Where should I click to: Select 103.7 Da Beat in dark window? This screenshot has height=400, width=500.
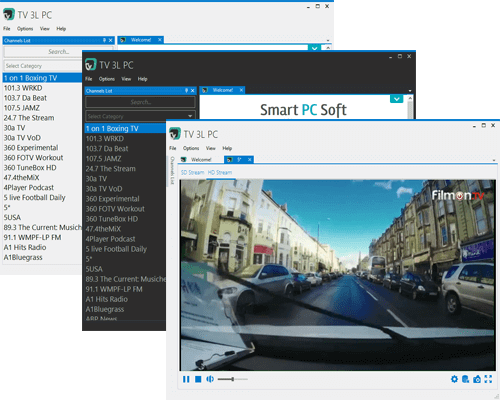pos(125,149)
